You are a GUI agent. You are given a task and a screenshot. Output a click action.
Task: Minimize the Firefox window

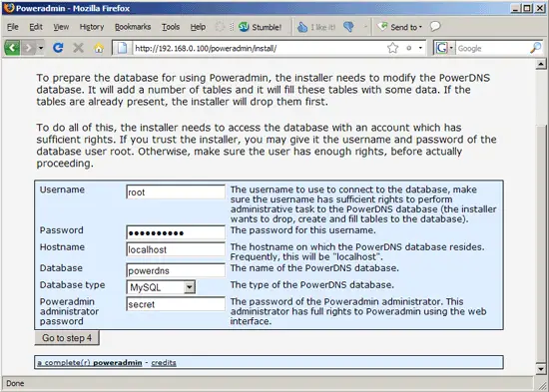pos(515,8)
